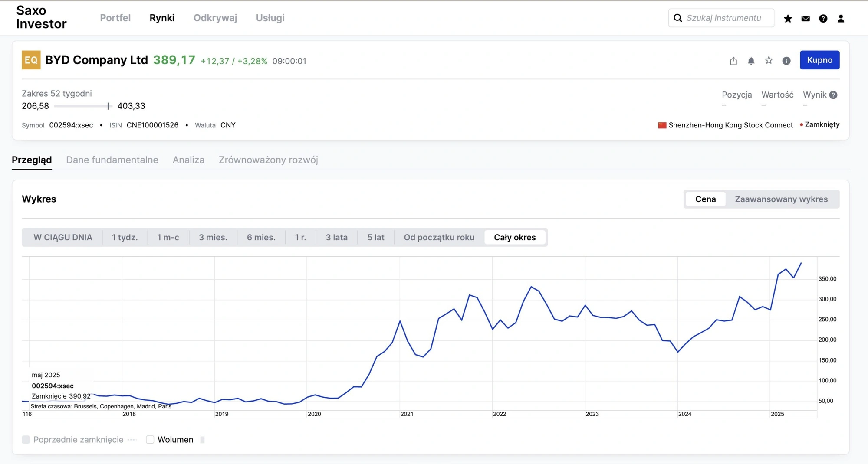Show instrument info via info icon
This screenshot has height=464, width=868.
[786, 61]
